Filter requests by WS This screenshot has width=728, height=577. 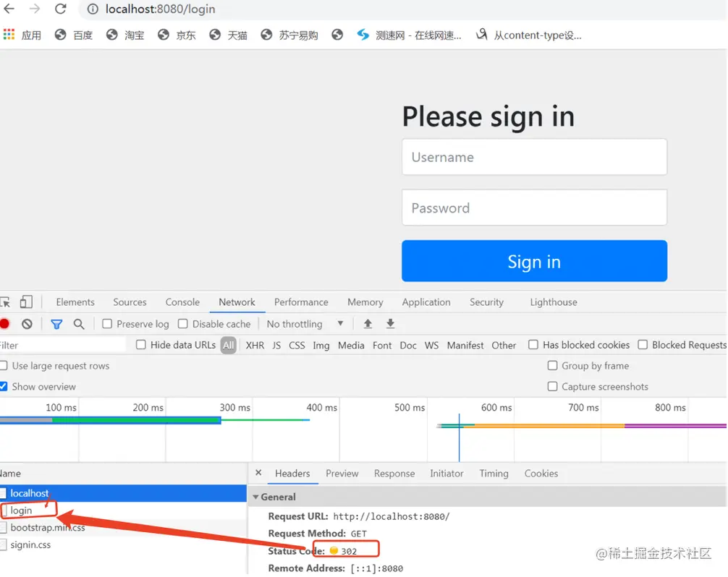point(431,345)
